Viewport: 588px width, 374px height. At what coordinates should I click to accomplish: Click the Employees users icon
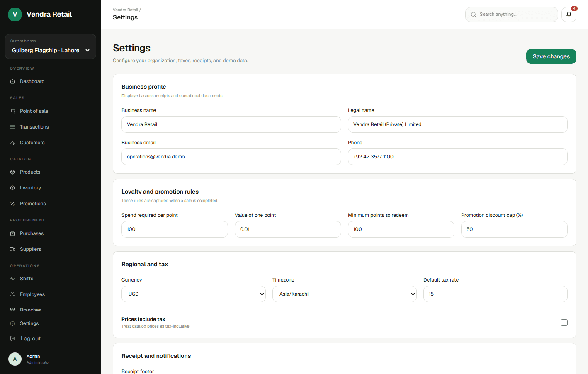coord(12,294)
